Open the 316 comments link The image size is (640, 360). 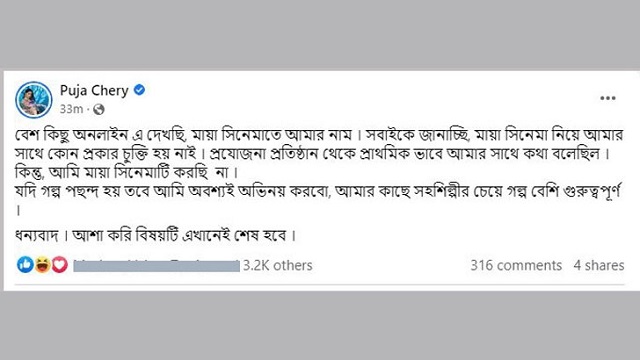click(516, 265)
